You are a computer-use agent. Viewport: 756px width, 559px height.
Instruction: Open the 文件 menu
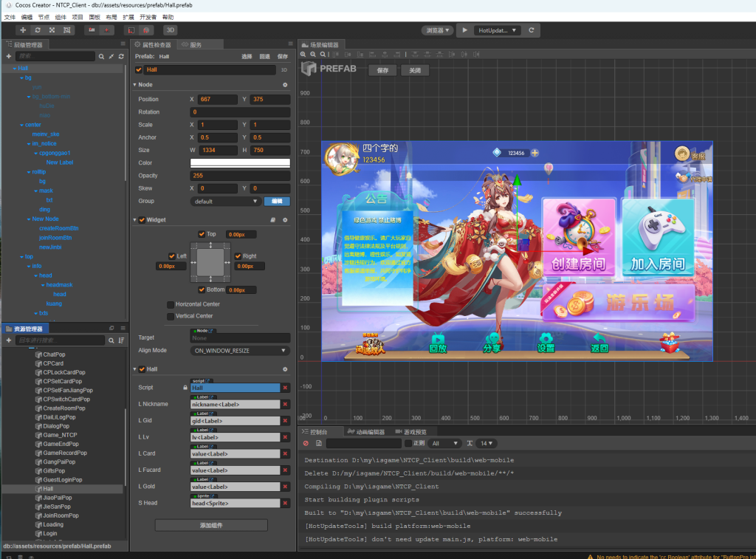coord(10,18)
